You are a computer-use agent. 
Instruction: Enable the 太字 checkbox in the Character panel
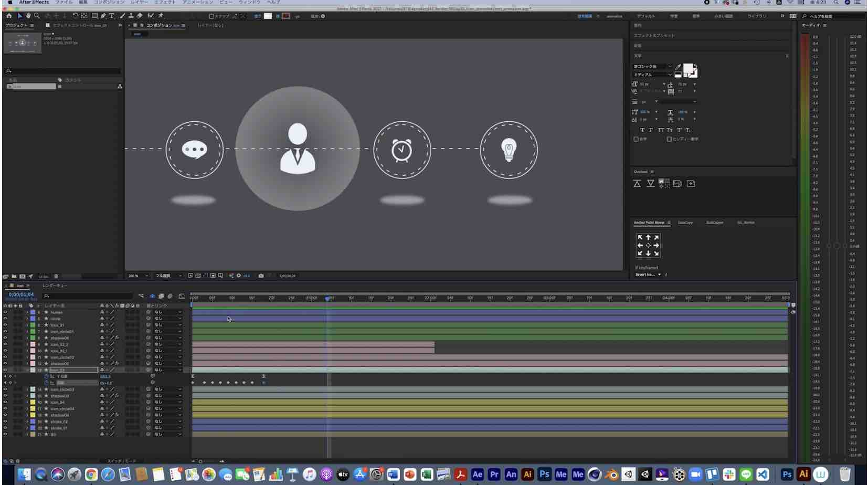[636, 139]
